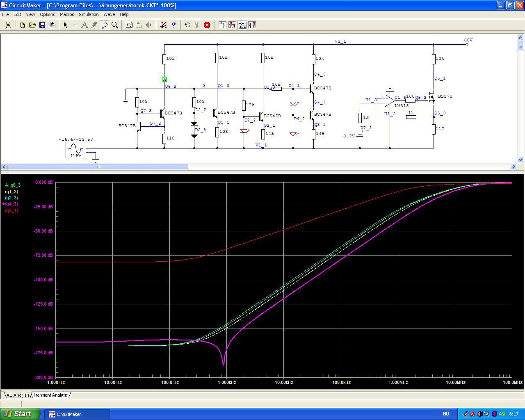This screenshot has height=420, width=525.
Task: Click the third of the four window-layout icons
Action: tap(242, 25)
